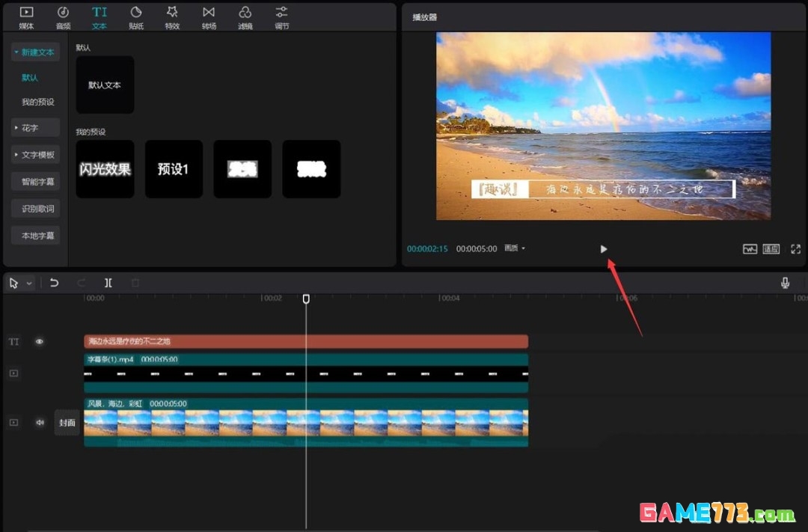The height and width of the screenshot is (532, 808).
Task: Switch to the 转场 transitions tab
Action: (209, 17)
